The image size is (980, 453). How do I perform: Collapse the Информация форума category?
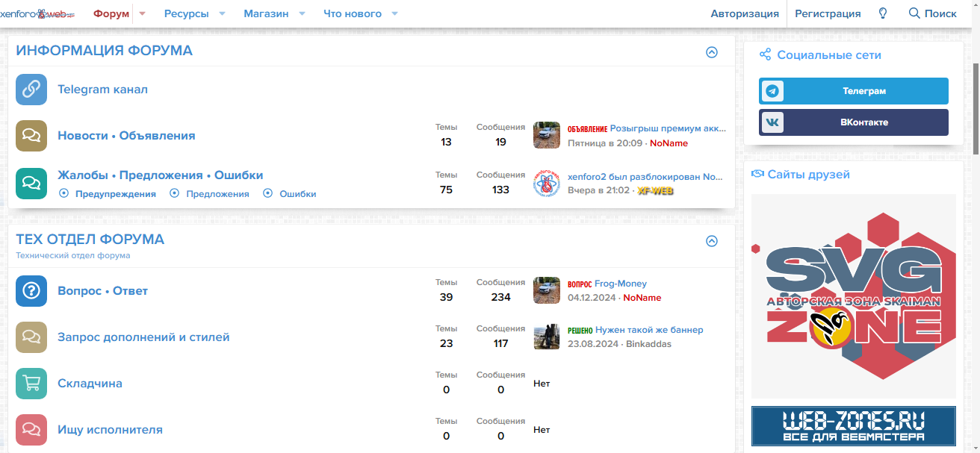coord(712,52)
